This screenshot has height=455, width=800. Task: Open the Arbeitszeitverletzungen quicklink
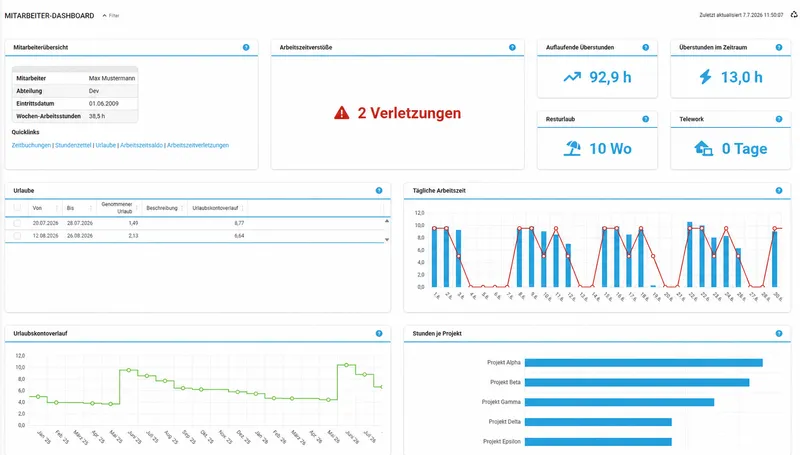198,145
